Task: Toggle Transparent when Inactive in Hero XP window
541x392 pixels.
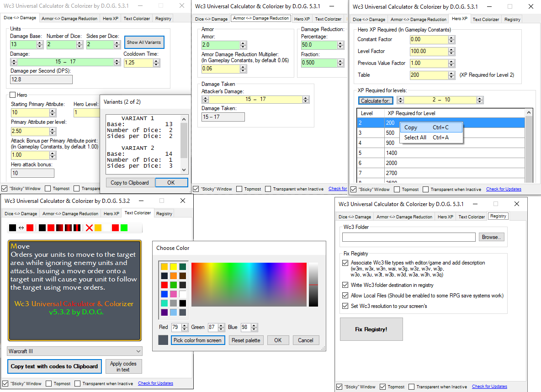Action: coord(426,190)
